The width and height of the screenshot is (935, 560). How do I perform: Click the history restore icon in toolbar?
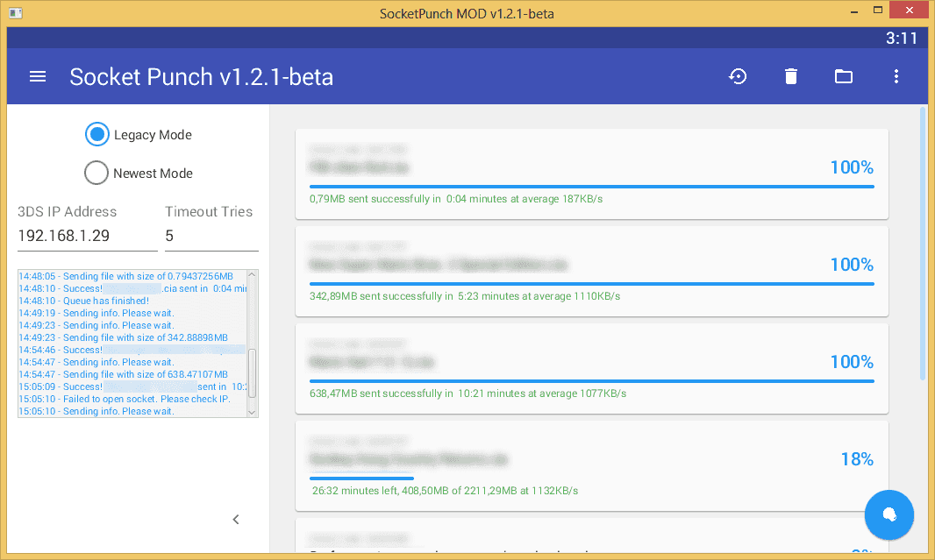coord(738,76)
